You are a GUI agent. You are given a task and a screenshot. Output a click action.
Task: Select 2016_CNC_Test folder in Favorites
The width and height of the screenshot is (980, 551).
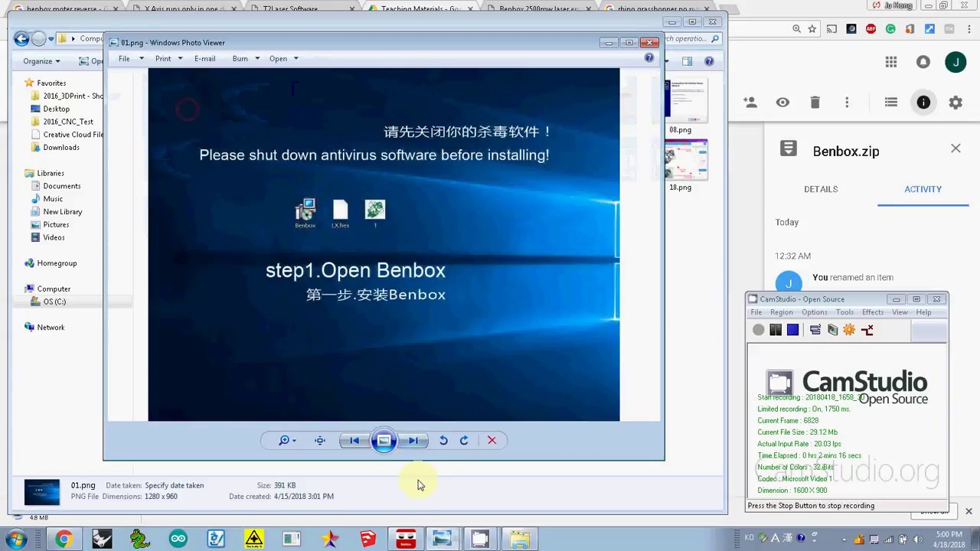point(67,122)
